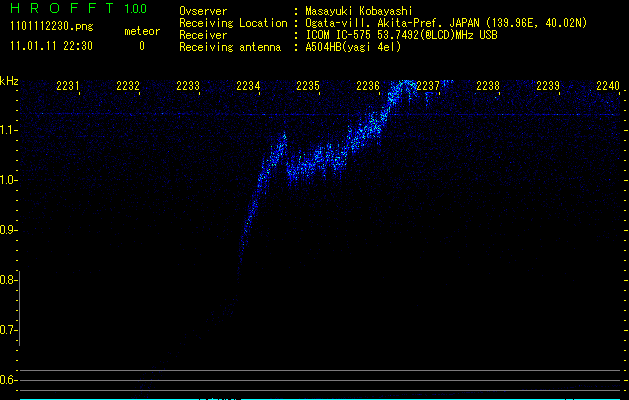The width and height of the screenshot is (629, 400).
Task: Click time marker 2232
Action: click(x=128, y=86)
